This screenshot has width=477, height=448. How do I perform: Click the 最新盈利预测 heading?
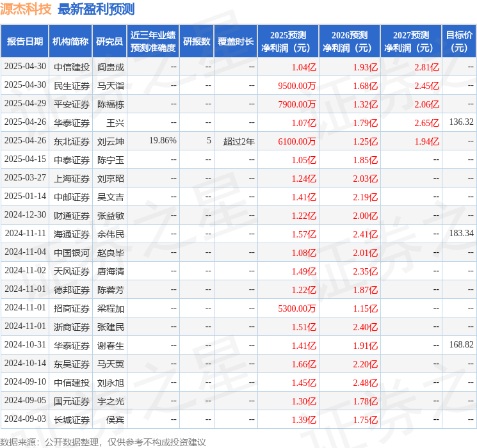coord(96,9)
